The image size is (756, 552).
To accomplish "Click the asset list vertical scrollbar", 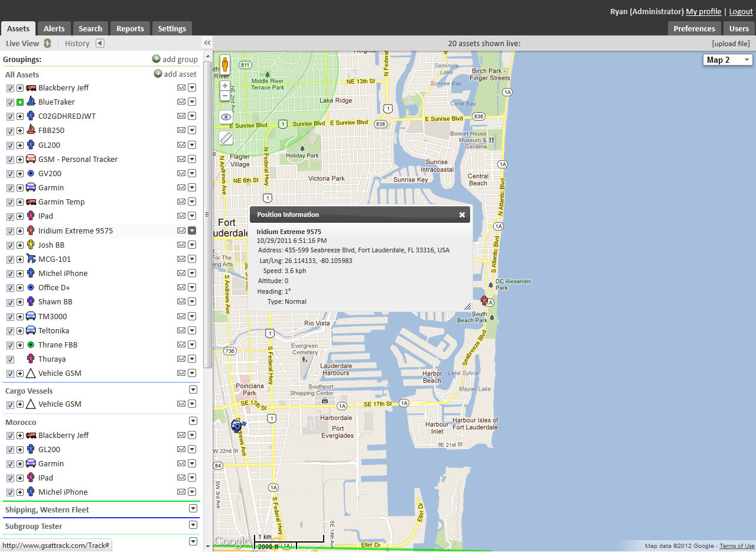I will [x=207, y=213].
